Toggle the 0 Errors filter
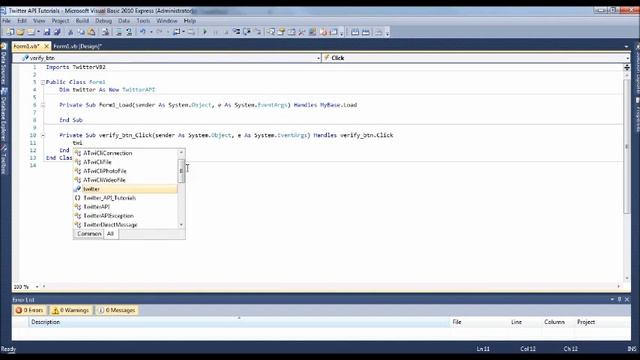640x360 pixels. [29, 310]
